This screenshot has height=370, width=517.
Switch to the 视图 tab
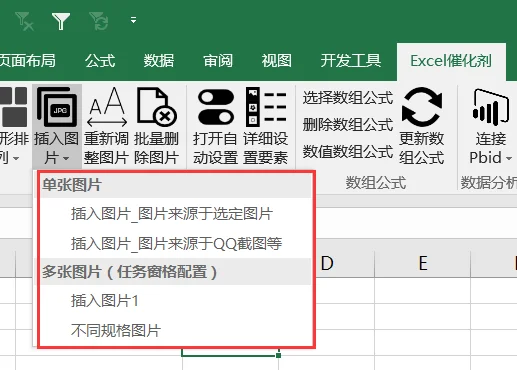(x=276, y=61)
